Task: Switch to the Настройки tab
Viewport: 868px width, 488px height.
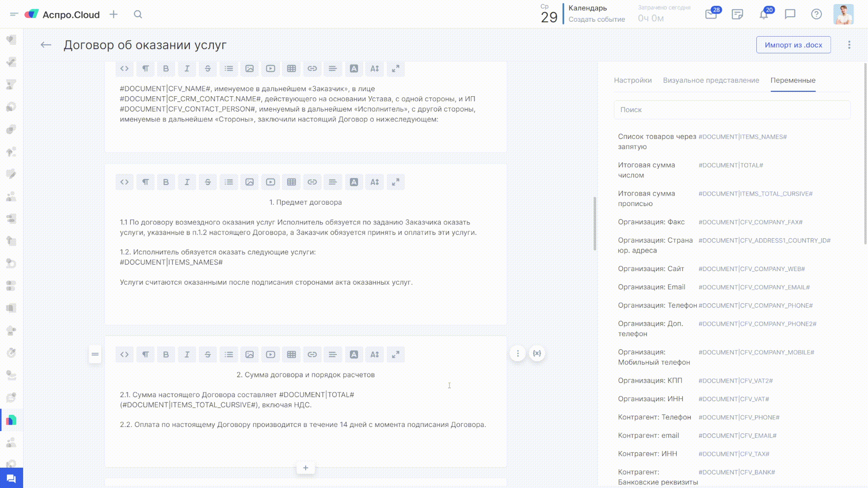Action: point(632,80)
